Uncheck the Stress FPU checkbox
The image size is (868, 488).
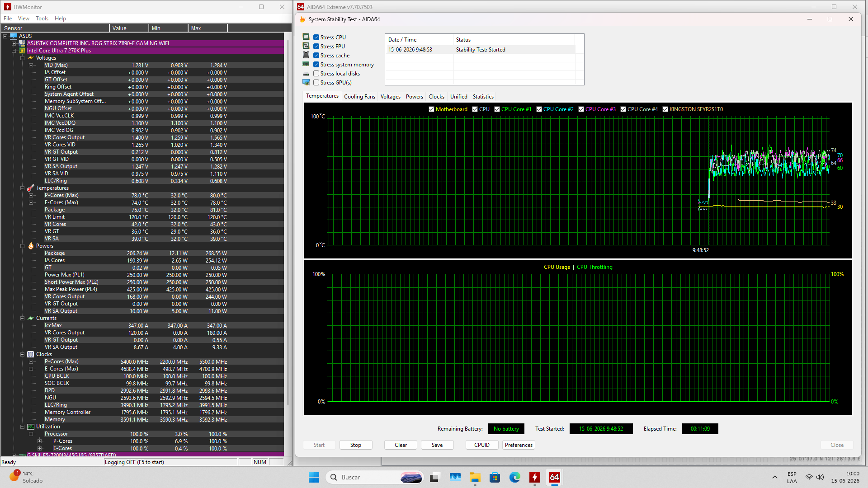pyautogui.click(x=316, y=47)
